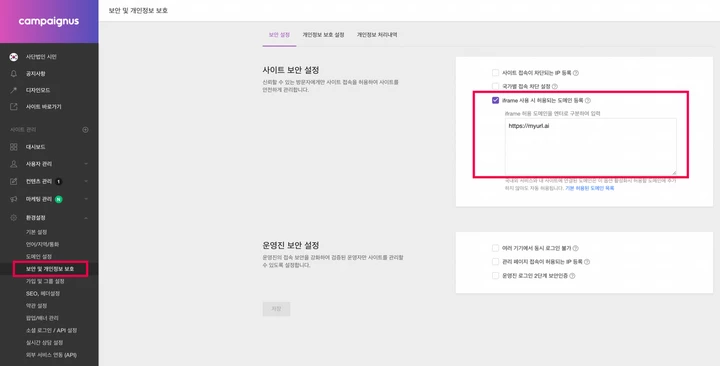Open help icon beside 관리 페이지 접속이 허용되는 IP 등록
The height and width of the screenshot is (366, 720).
click(587, 262)
